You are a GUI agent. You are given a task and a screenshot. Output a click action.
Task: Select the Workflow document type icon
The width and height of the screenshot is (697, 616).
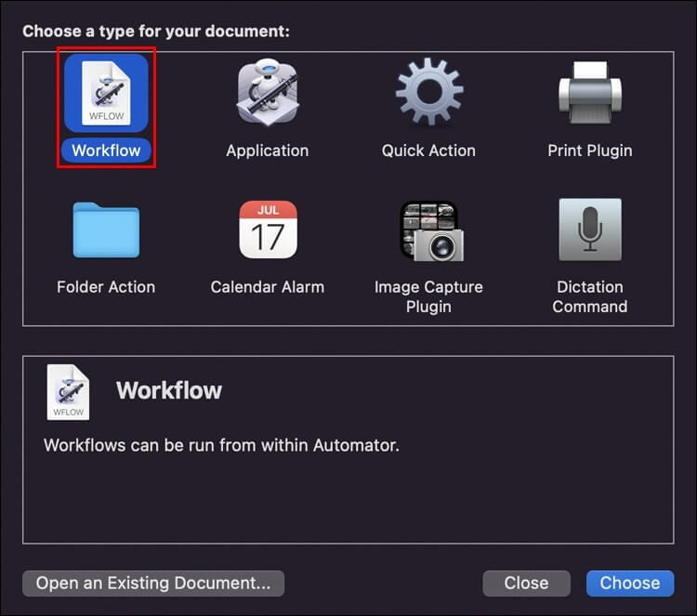(106, 93)
